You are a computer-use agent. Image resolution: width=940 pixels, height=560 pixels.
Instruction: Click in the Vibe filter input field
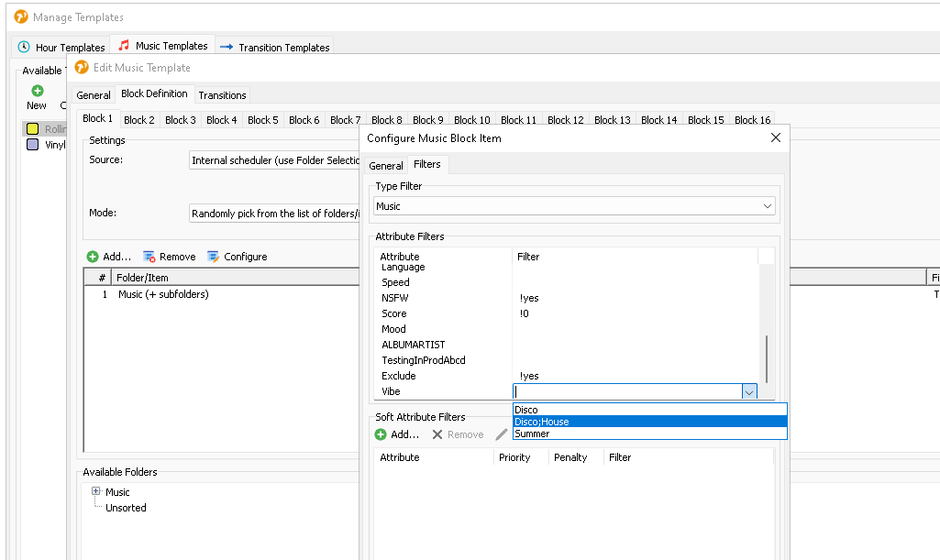[627, 391]
